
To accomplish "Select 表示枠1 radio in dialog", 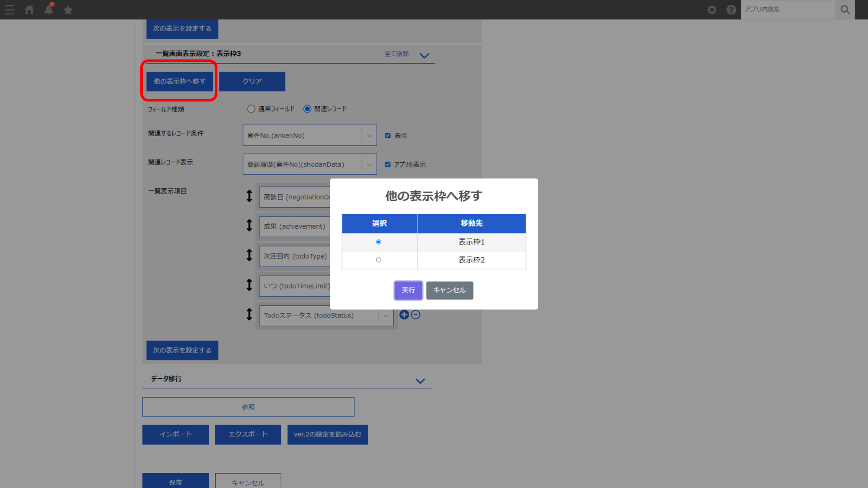I will tap(378, 242).
